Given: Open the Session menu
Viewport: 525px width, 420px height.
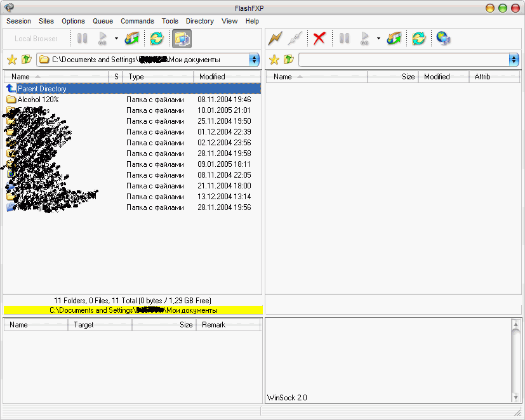Looking at the screenshot, I should click(x=19, y=21).
